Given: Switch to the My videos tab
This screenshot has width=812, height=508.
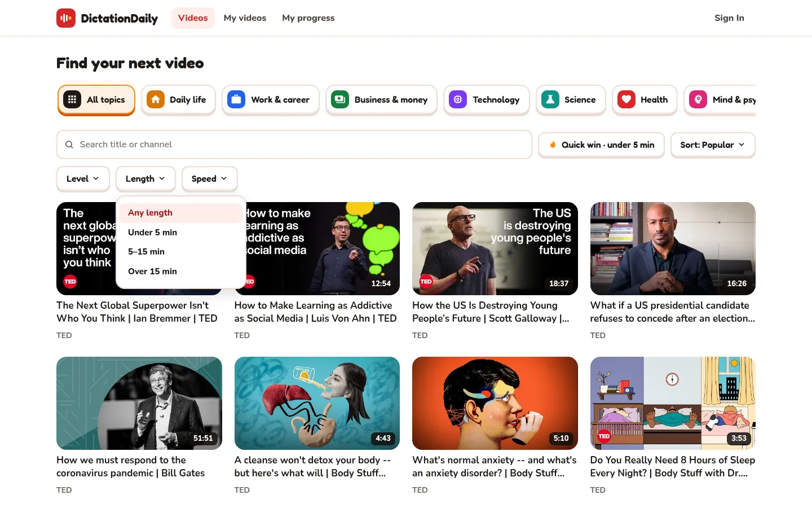Looking at the screenshot, I should [245, 18].
